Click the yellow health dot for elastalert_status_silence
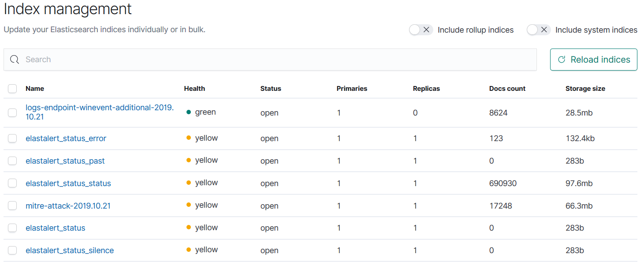The image size is (644, 269). 189,250
